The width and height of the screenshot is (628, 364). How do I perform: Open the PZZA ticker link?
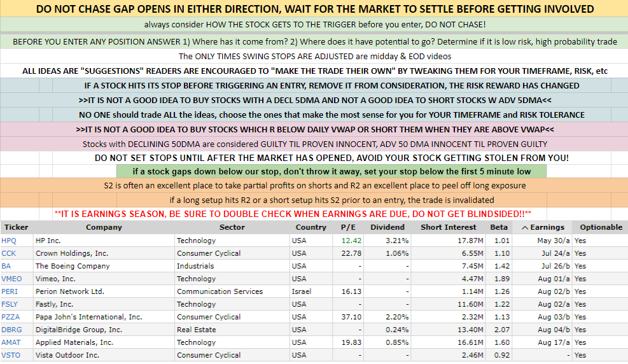[x=10, y=317]
